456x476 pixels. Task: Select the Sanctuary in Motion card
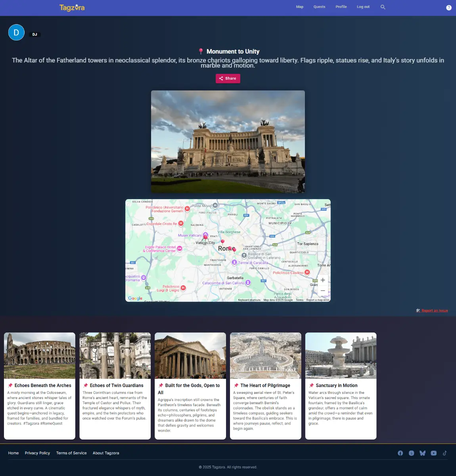(x=341, y=386)
